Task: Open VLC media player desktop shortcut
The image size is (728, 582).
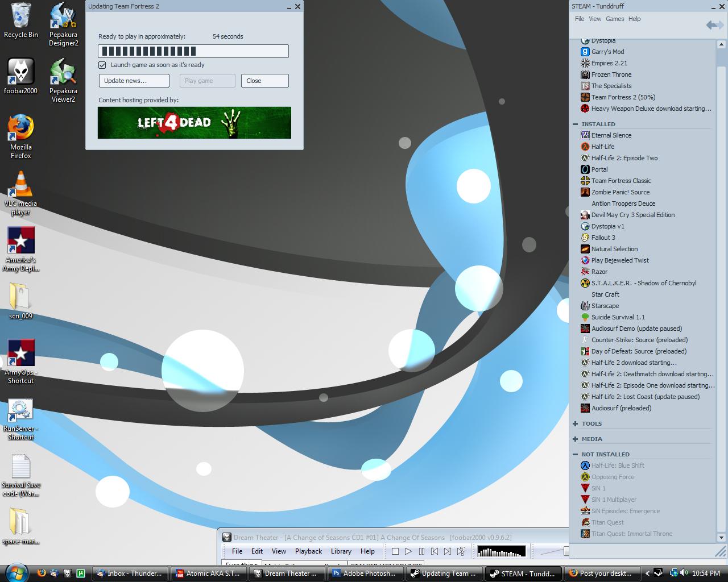Action: 20,193
